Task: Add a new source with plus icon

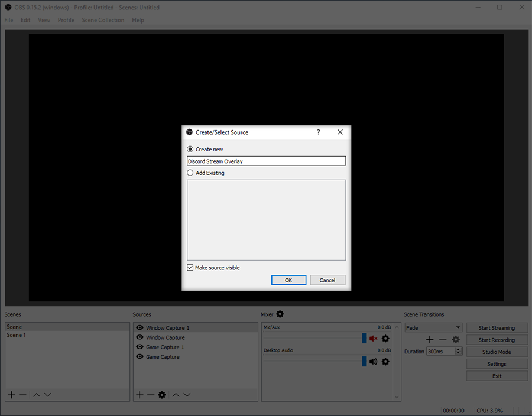Action: [x=140, y=395]
